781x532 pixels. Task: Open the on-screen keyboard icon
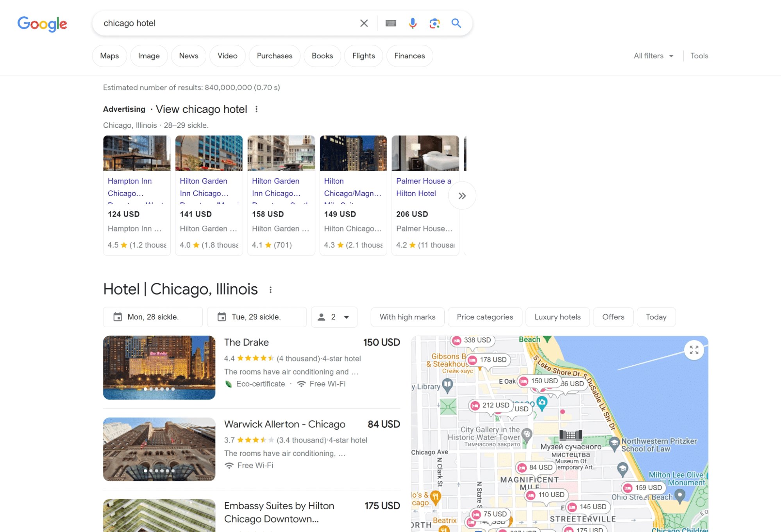pos(390,23)
